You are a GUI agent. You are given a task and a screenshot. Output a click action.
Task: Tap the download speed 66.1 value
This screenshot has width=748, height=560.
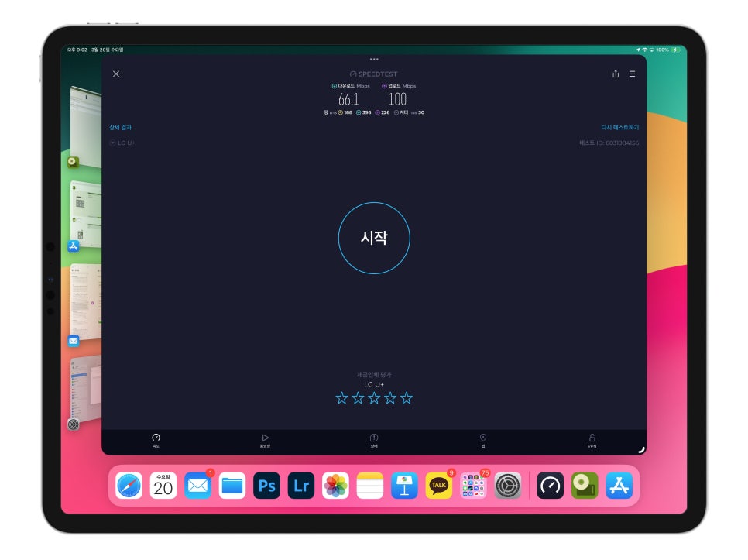click(x=348, y=99)
